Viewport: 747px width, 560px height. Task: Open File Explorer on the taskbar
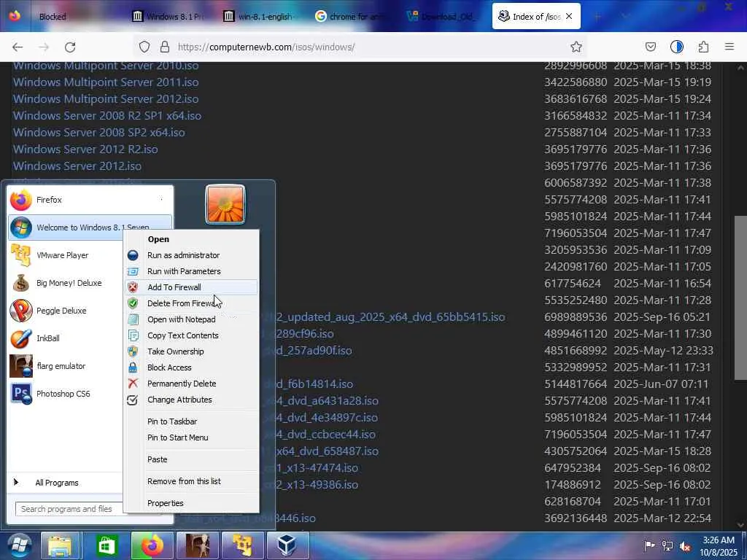60,545
